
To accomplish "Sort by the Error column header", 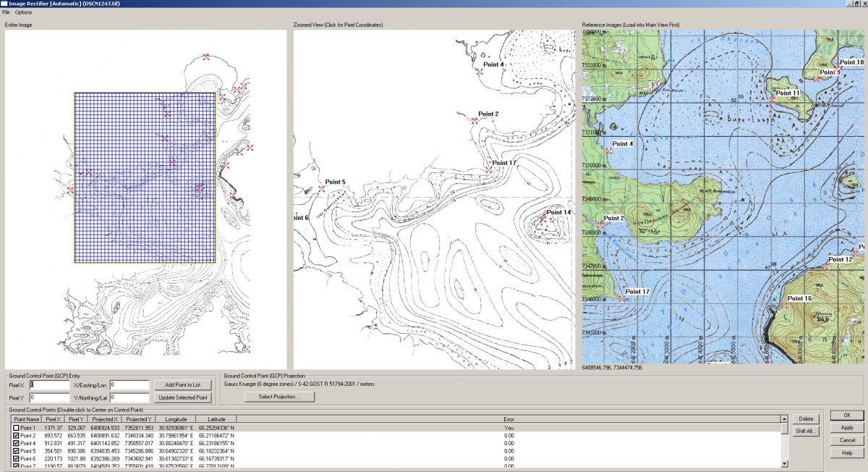I will (x=509, y=419).
